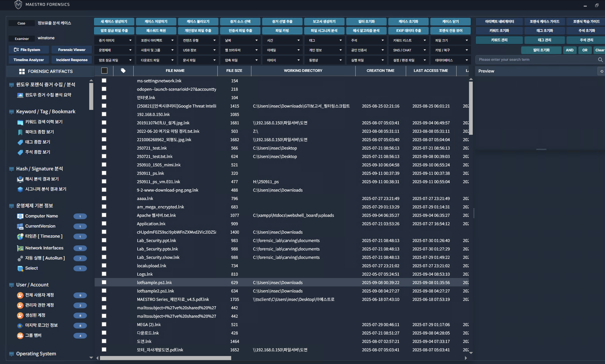Click the tag column header icon
The height and width of the screenshot is (364, 605).
(123, 71)
